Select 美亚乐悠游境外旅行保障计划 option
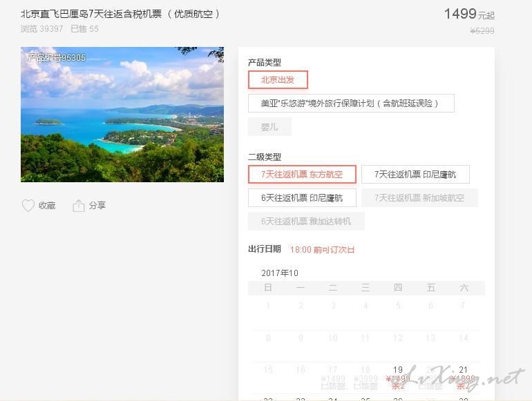Screen dimensions: 532x401 click(351, 104)
